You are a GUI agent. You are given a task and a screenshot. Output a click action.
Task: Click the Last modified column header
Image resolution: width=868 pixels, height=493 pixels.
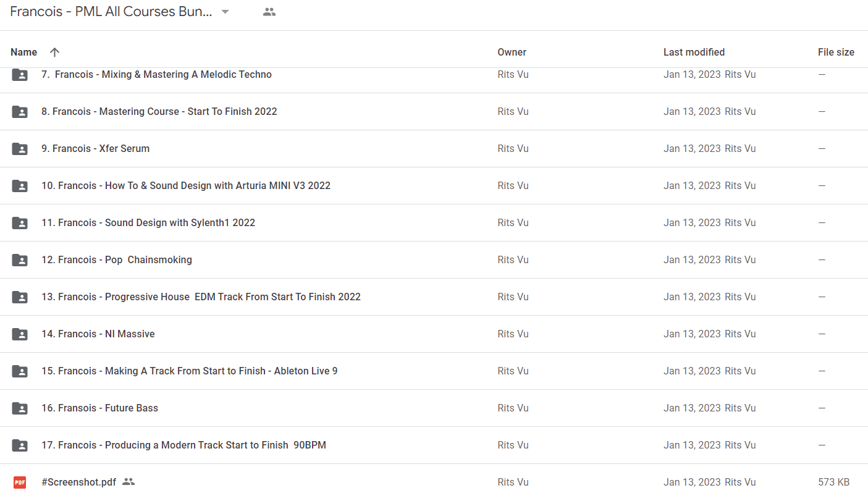coord(694,52)
